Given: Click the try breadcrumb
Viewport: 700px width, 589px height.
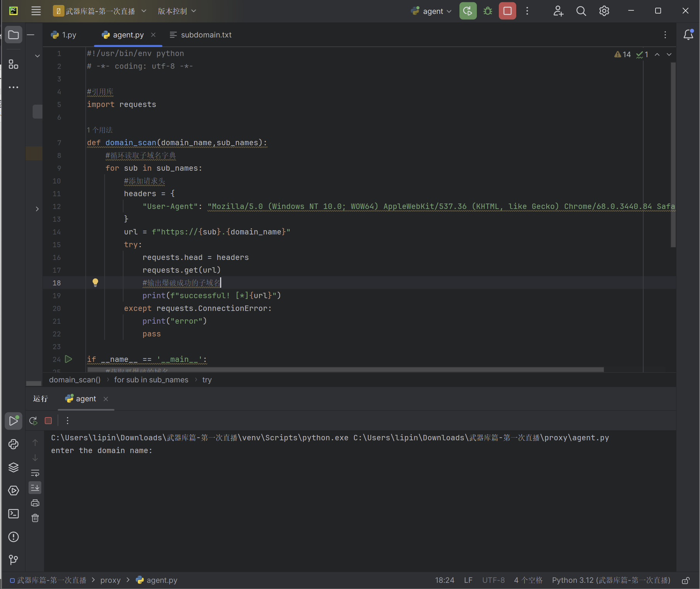Looking at the screenshot, I should tap(207, 380).
